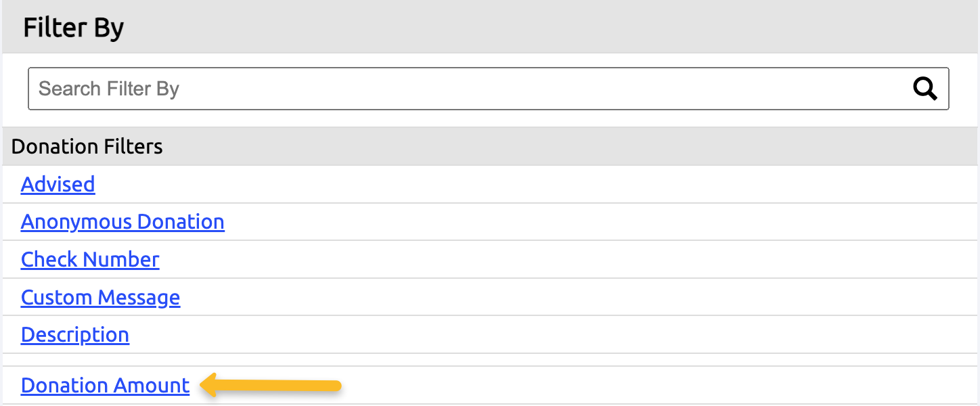Select the Advised filter
Viewport: 980px width, 406px height.
pyautogui.click(x=58, y=184)
